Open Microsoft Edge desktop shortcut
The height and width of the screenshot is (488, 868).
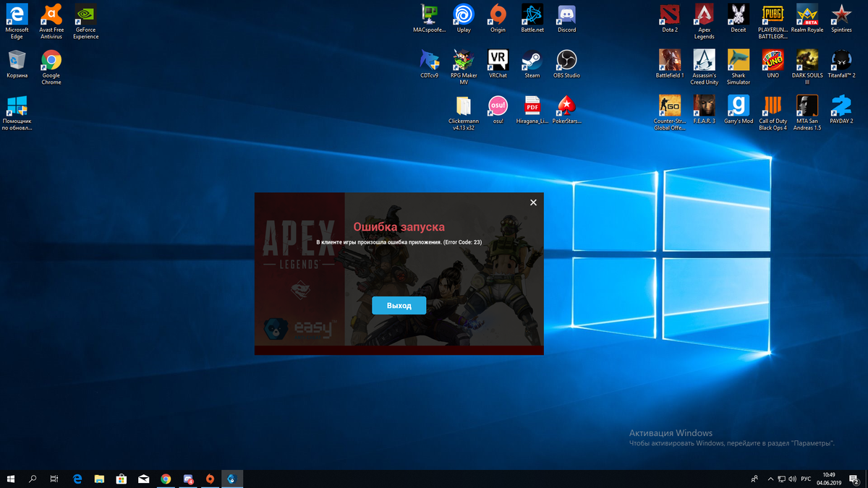coord(17,22)
